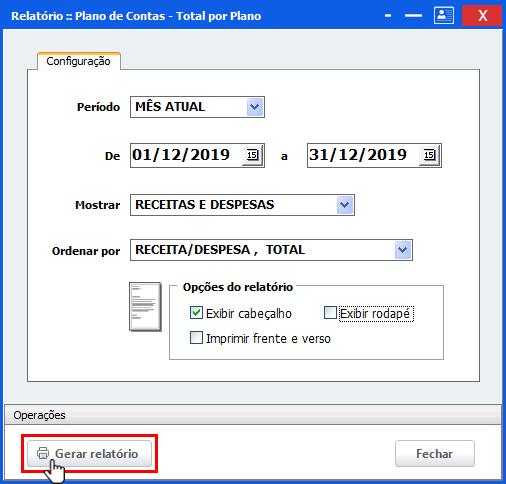Click the small dash icon in title bar
This screenshot has height=484, width=506.
pyautogui.click(x=388, y=16)
